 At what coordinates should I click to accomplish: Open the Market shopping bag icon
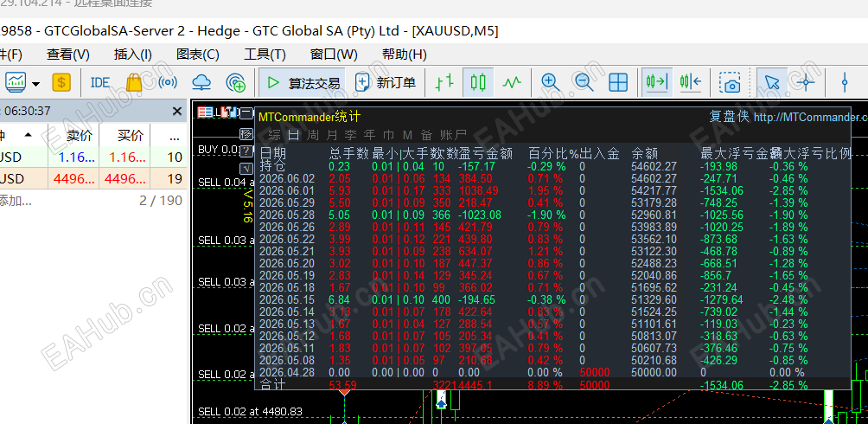click(x=134, y=82)
